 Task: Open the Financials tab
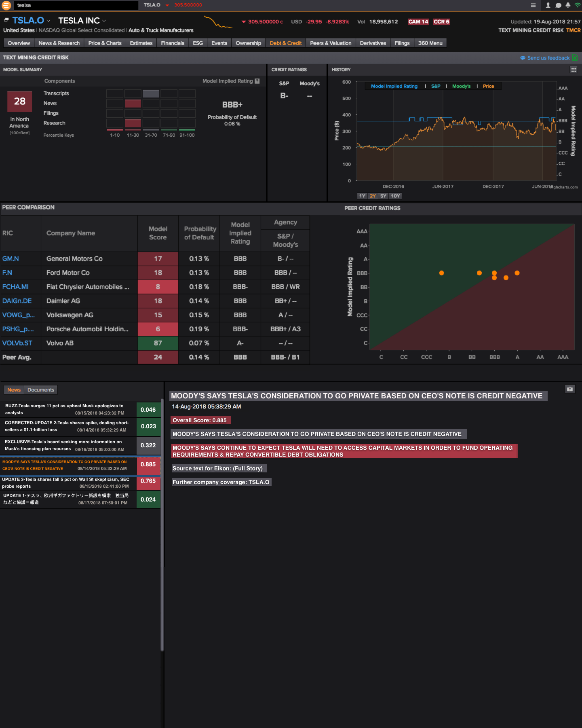pos(173,43)
